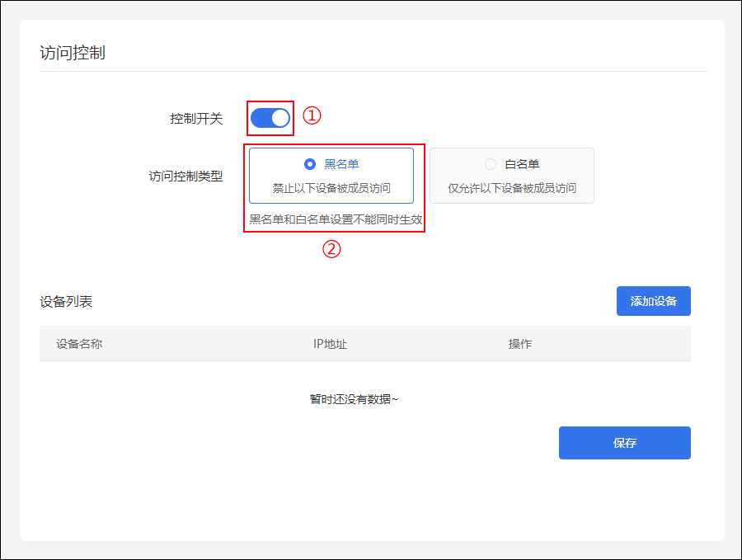Select the 白名单 radio button
The image size is (742, 560).
tap(491, 164)
